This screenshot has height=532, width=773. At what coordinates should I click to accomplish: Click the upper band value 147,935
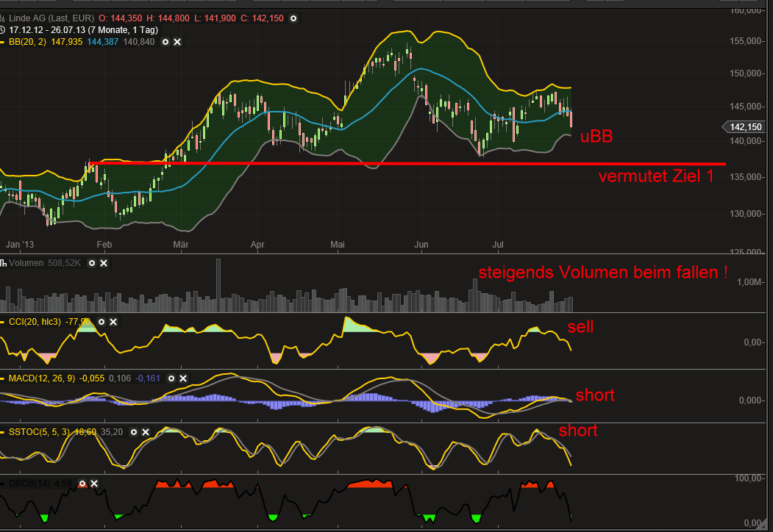[66, 42]
